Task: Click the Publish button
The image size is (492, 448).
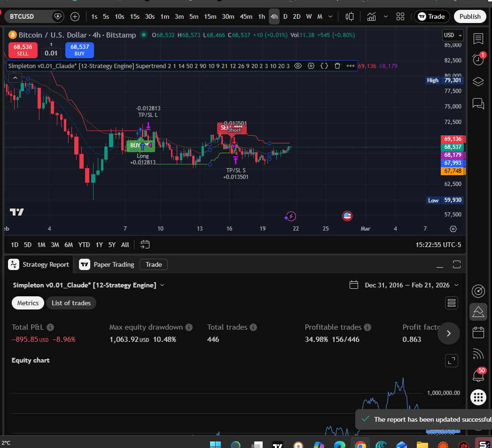Action: pyautogui.click(x=470, y=16)
